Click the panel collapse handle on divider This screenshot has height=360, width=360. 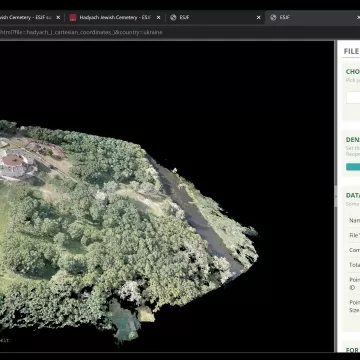(x=335, y=196)
